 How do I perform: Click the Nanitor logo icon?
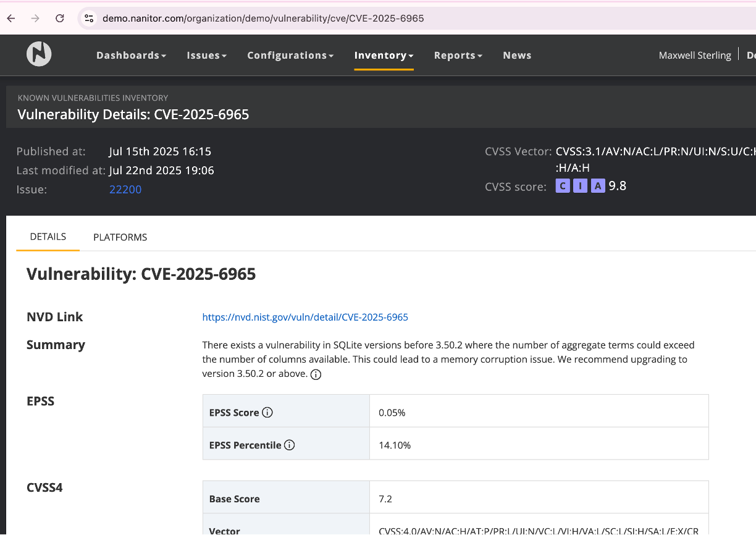[39, 54]
